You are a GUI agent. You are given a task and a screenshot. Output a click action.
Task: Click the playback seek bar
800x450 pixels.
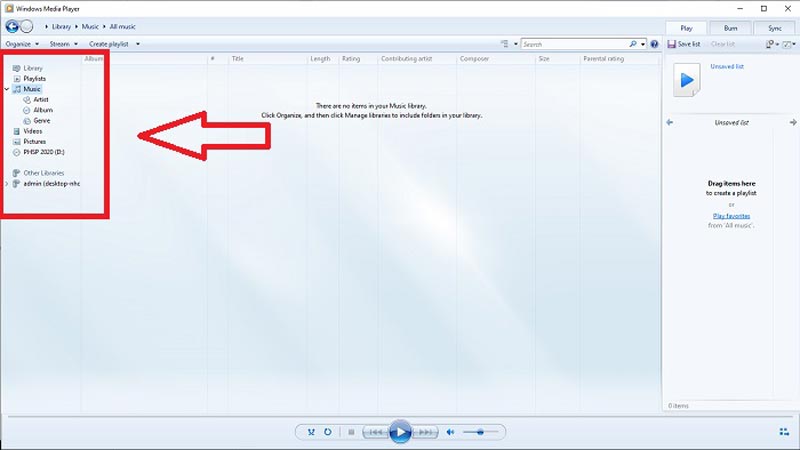point(399,417)
